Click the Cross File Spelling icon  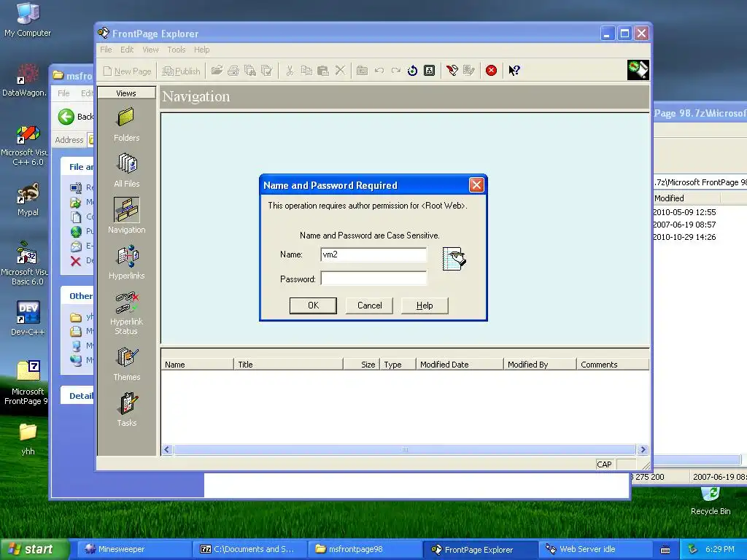pyautogui.click(x=267, y=71)
